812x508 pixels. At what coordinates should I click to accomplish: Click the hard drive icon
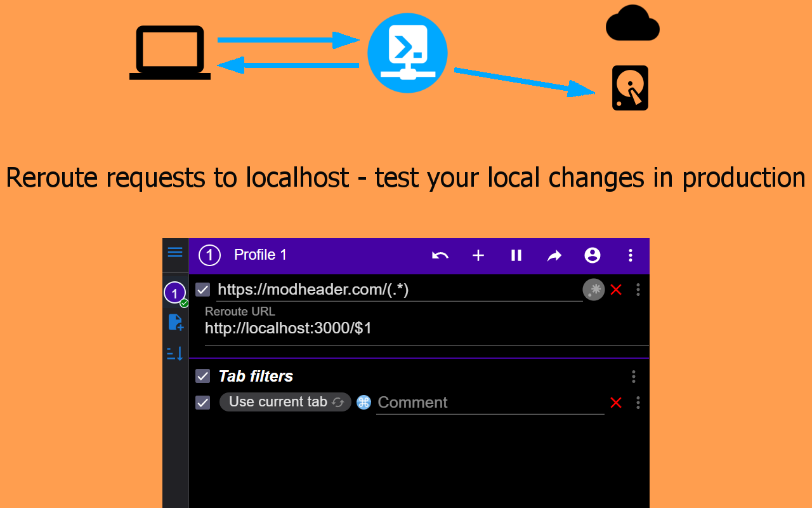tap(630, 88)
